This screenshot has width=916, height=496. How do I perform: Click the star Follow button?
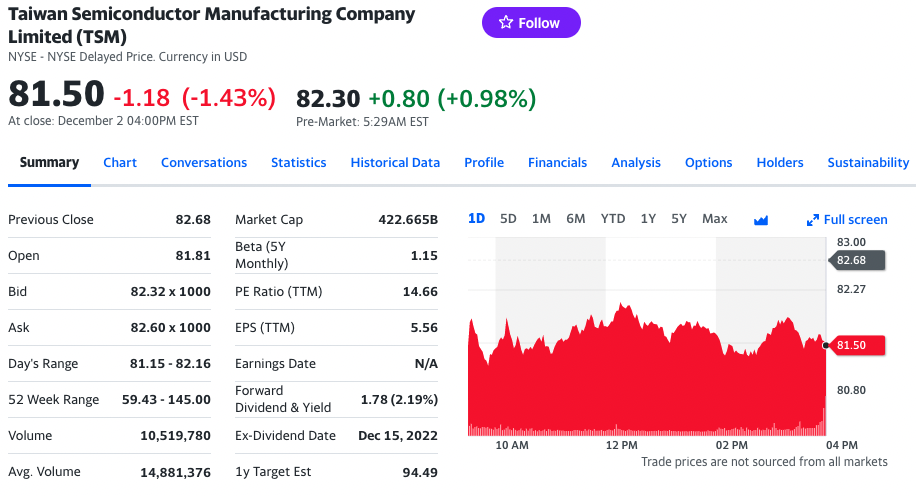point(531,23)
